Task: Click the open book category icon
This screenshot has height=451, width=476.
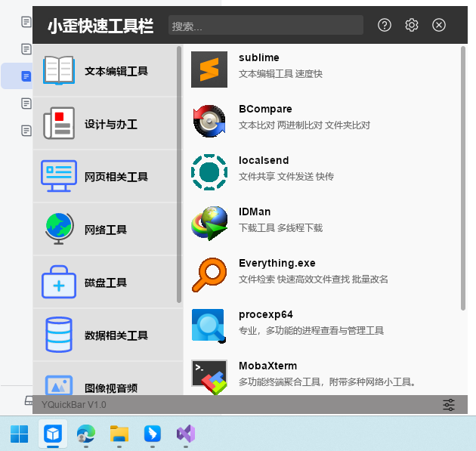Action: click(59, 70)
